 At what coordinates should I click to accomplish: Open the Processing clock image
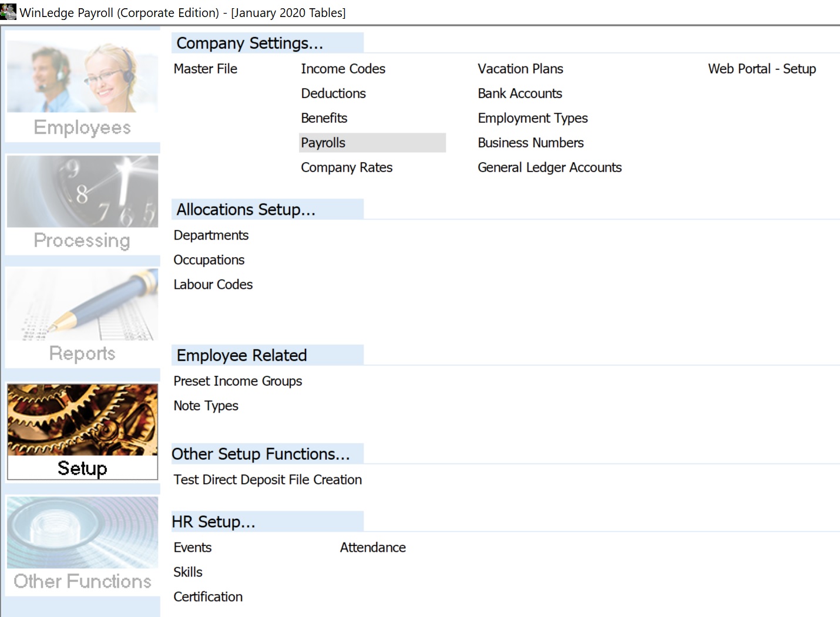82,191
